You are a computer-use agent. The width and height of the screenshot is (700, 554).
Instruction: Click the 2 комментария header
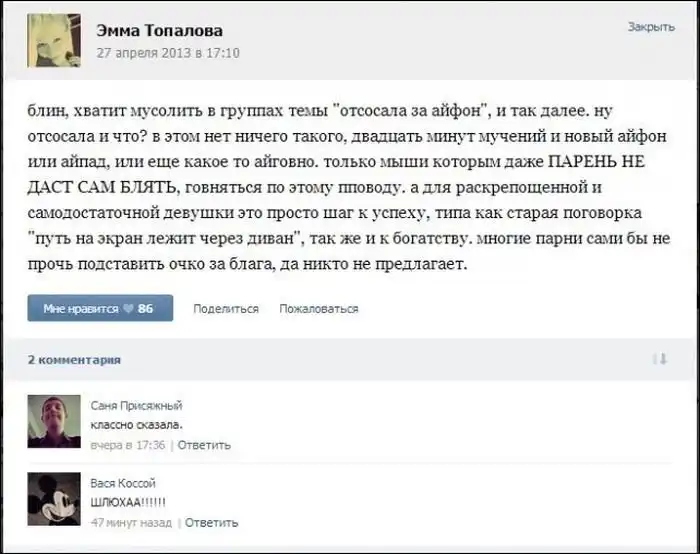tap(74, 360)
